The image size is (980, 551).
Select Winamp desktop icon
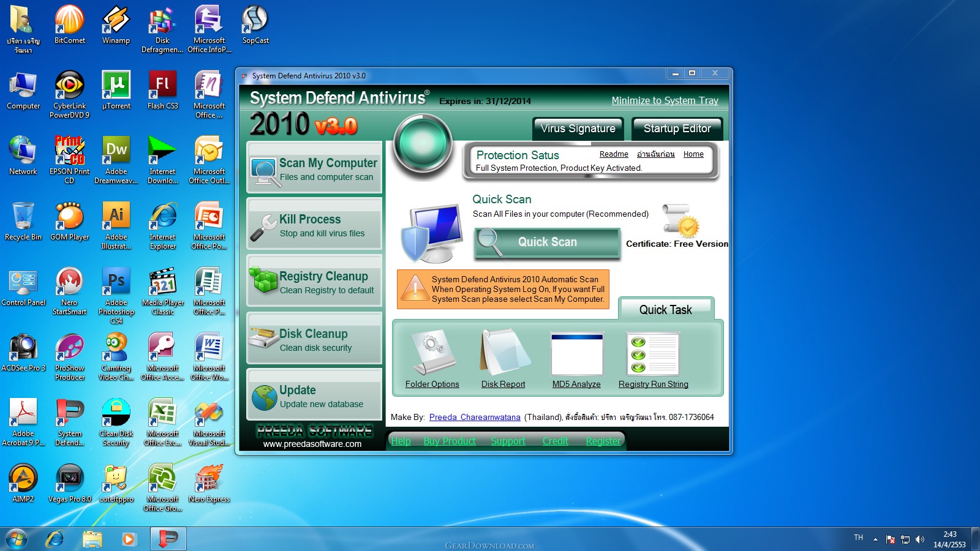click(x=116, y=25)
